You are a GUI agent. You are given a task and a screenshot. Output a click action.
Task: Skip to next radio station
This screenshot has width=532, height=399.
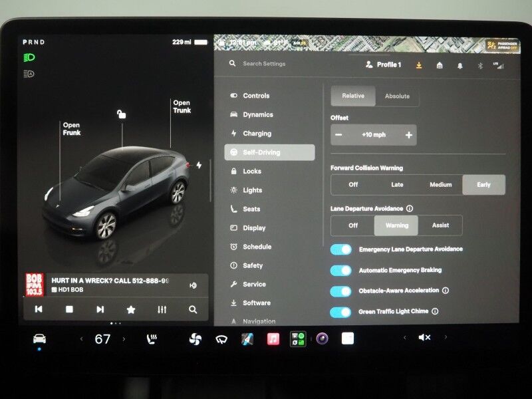(x=100, y=309)
